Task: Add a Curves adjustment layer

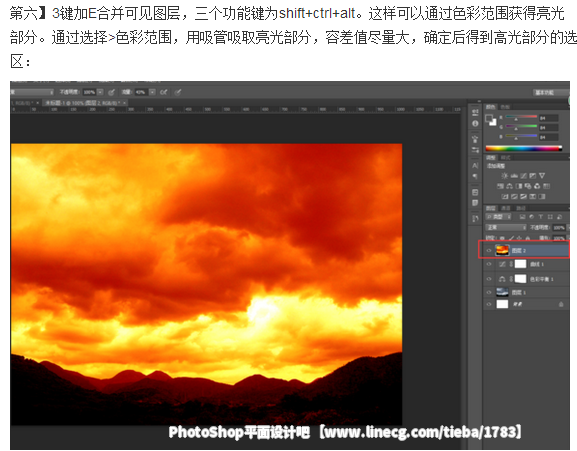Action: coord(524,176)
